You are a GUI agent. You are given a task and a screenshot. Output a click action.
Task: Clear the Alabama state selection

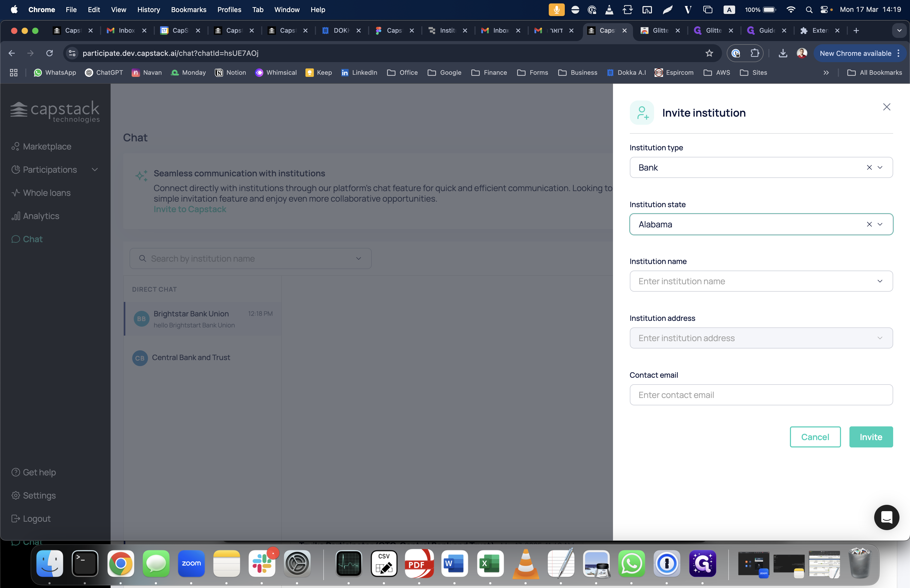click(x=869, y=224)
